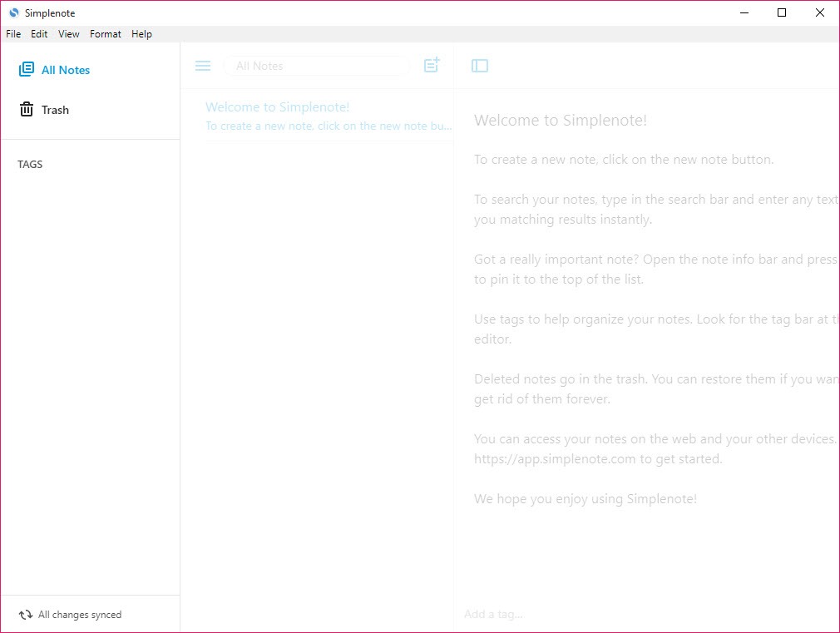This screenshot has width=840, height=633.
Task: Open the File menu
Action: pyautogui.click(x=13, y=34)
